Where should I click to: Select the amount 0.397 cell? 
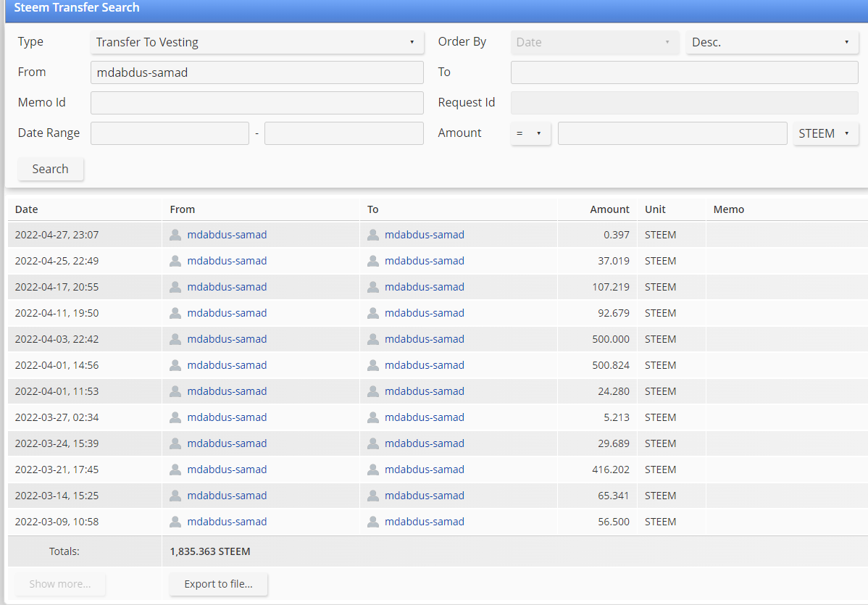point(616,235)
